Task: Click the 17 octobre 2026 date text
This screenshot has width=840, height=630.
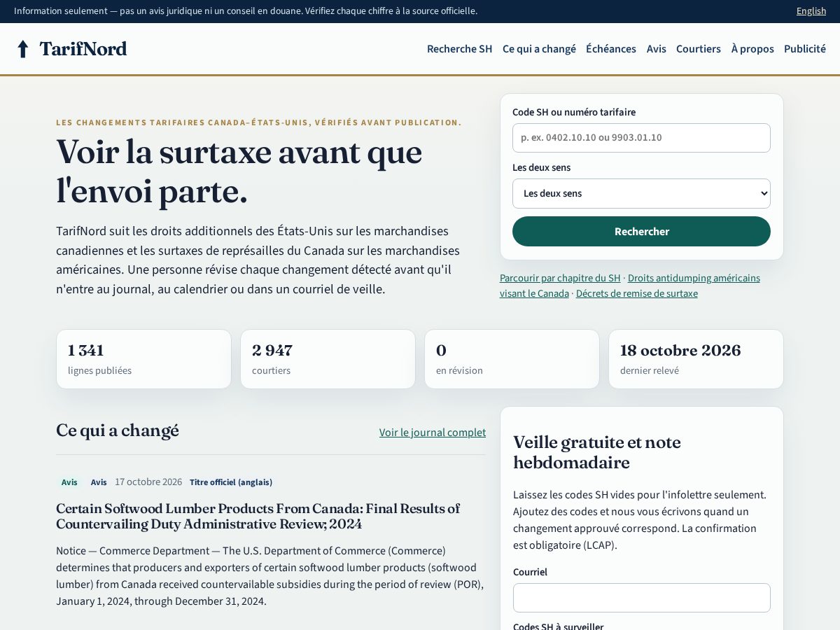Action: [x=148, y=482]
